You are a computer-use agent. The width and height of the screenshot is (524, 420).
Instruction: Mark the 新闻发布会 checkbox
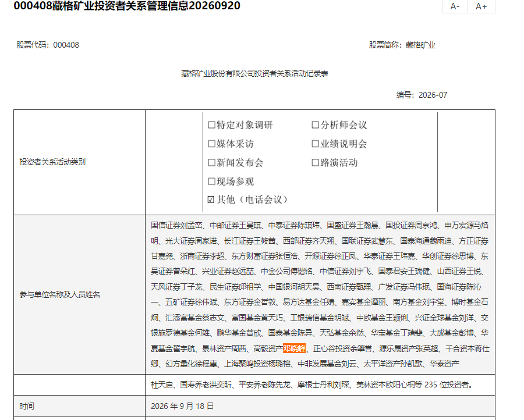coord(211,163)
